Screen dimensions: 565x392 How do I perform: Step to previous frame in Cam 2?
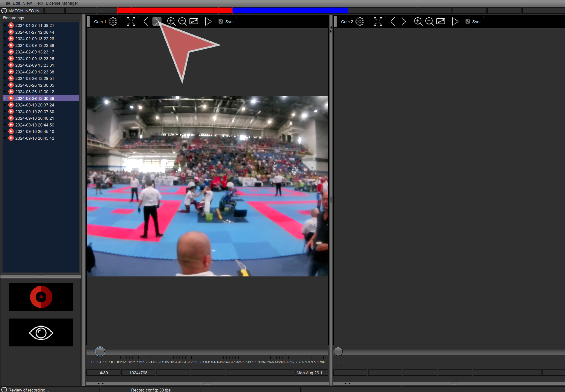coord(393,22)
